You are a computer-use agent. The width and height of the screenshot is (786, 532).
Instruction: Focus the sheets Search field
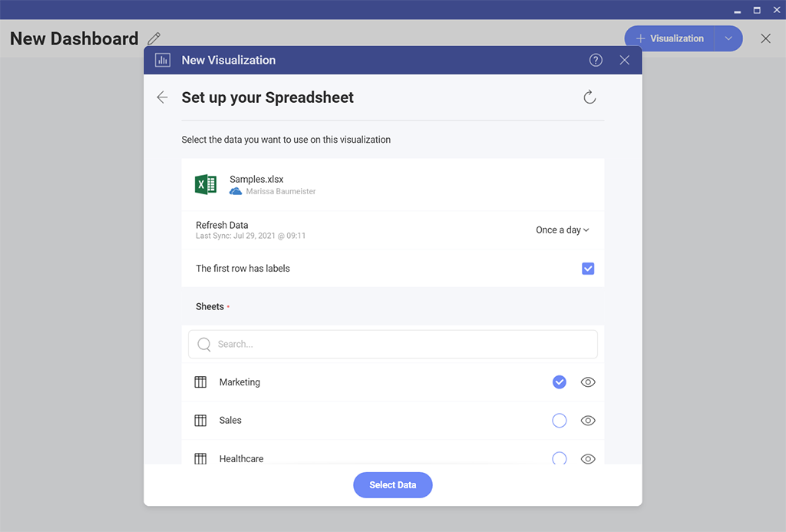point(393,345)
